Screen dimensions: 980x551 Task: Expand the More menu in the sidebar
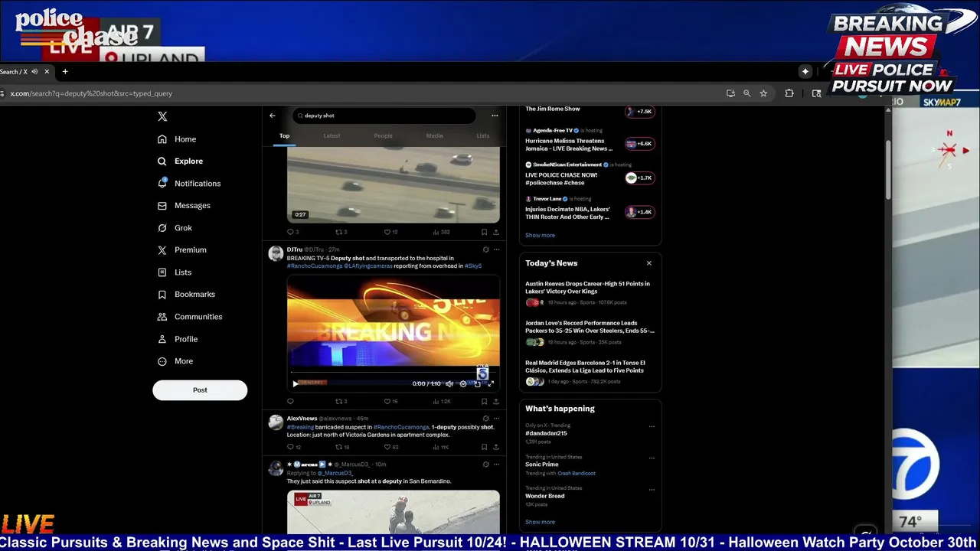[175, 361]
